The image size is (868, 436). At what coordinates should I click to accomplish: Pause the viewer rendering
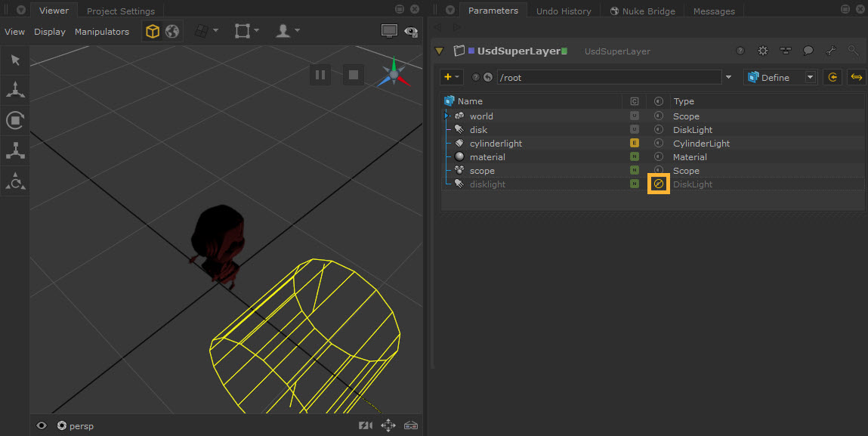pyautogui.click(x=320, y=75)
